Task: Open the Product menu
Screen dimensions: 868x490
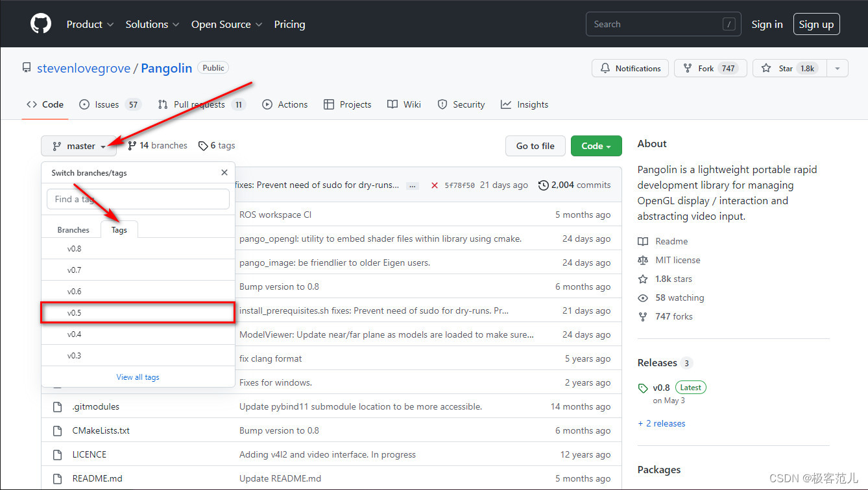Action: [90, 24]
